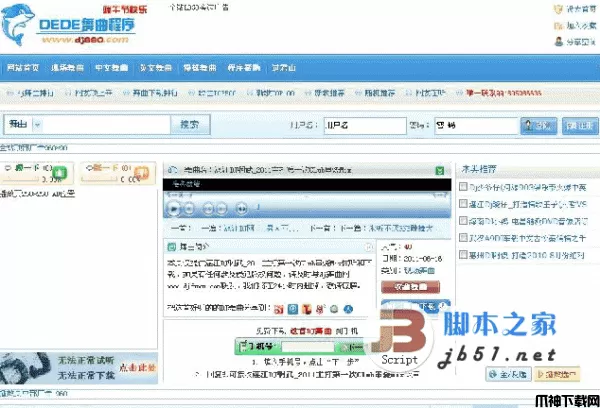Click the previous track button in player
Screen dimensions: 600x408
(x=209, y=209)
